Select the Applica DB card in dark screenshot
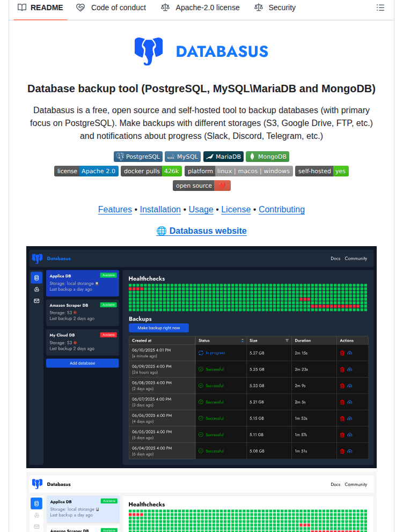 click(83, 283)
